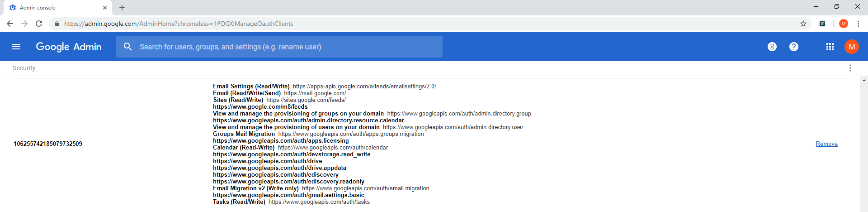This screenshot has width=868, height=212.
Task: Open the support assistant hourglass icon
Action: [772, 47]
